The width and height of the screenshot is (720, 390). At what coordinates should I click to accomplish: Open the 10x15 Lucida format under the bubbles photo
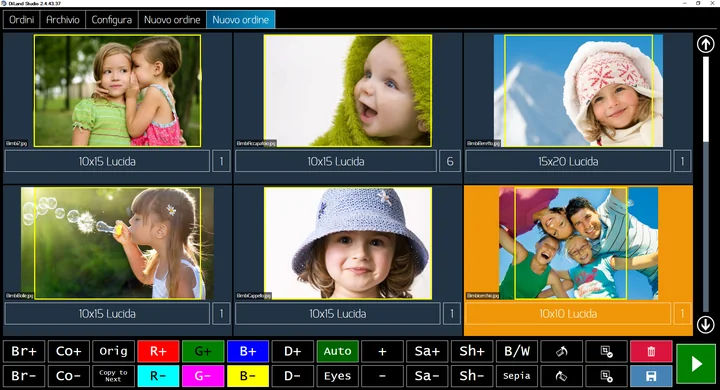(x=107, y=314)
